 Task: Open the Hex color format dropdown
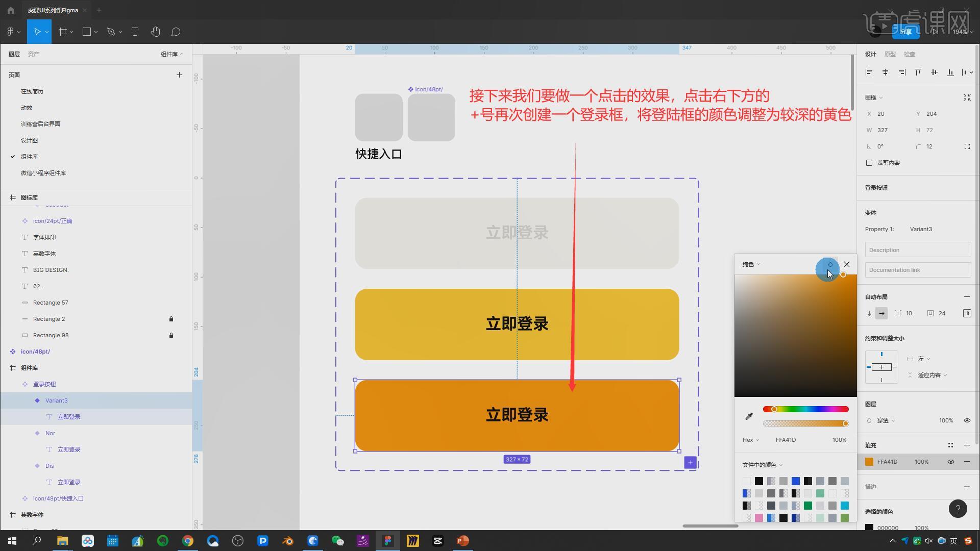click(x=750, y=440)
